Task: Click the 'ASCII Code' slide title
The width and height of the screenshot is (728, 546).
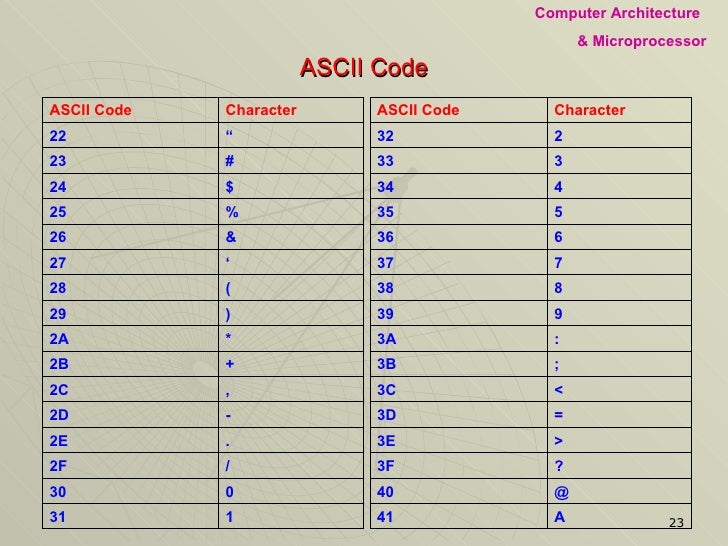Action: (364, 68)
